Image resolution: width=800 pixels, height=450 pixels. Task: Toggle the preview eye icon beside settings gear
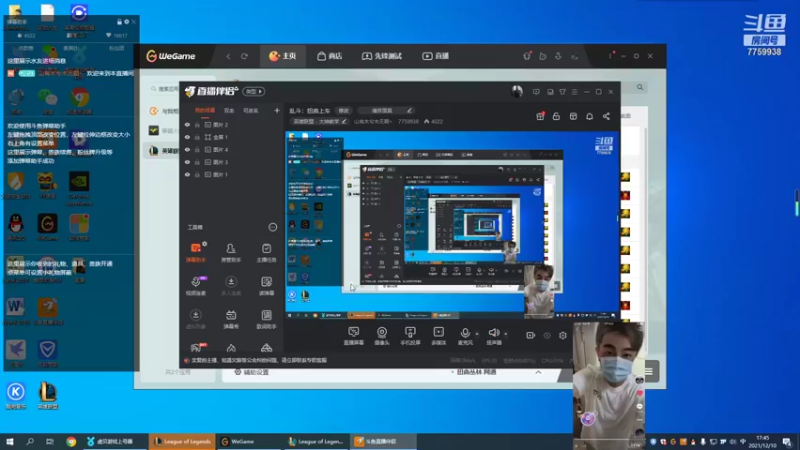[x=547, y=335]
